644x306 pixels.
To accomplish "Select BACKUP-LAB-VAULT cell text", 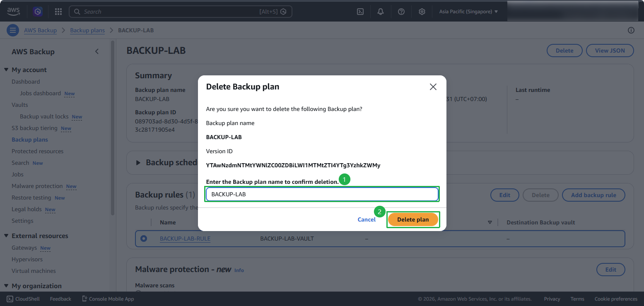I will (287, 239).
